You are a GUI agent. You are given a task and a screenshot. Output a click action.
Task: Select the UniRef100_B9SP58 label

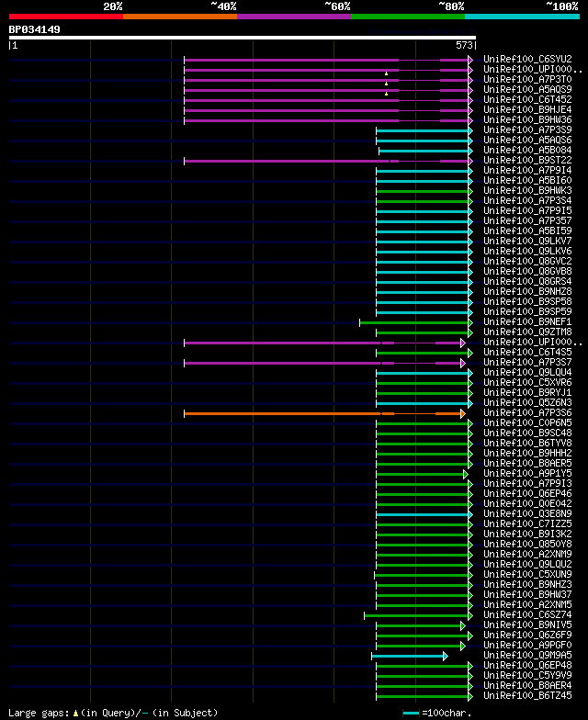pyautogui.click(x=527, y=301)
